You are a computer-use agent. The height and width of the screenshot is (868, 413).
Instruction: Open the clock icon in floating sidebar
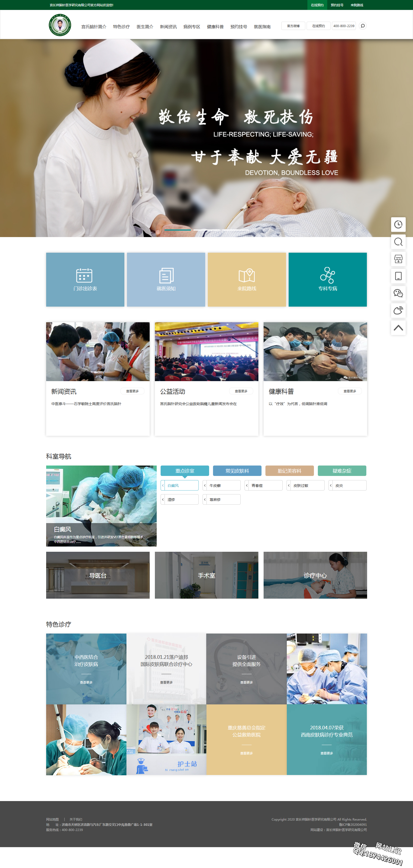398,224
